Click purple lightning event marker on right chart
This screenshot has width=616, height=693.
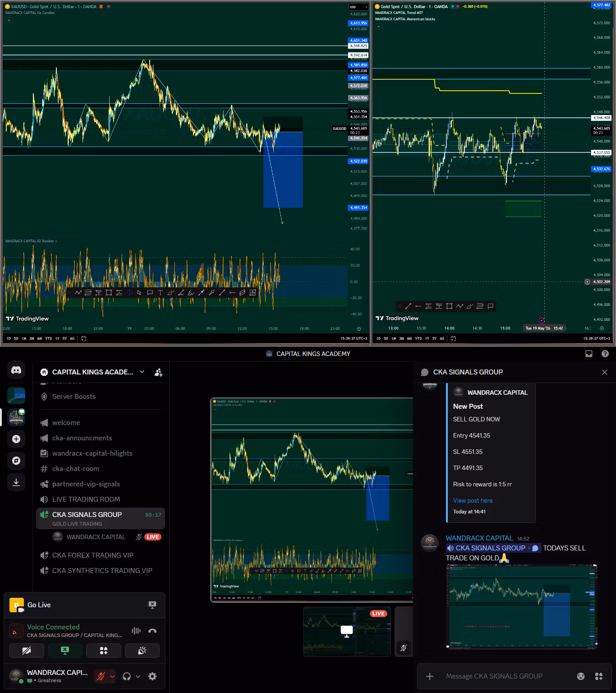542,320
